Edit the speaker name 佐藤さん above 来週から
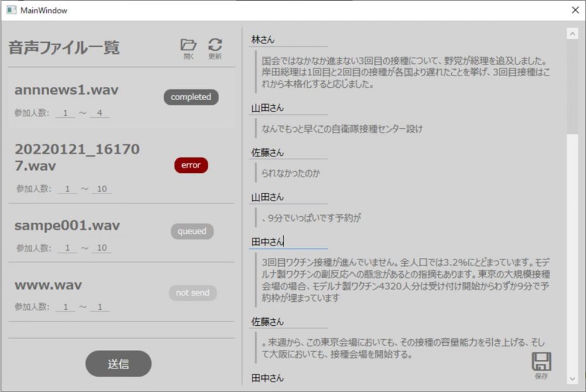Image resolution: width=586 pixels, height=392 pixels. click(x=288, y=322)
